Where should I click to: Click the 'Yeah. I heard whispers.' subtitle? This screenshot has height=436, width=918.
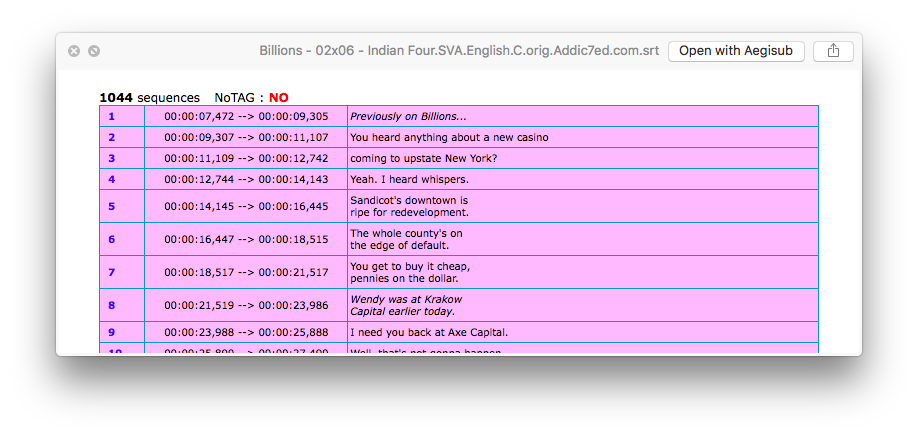coord(409,180)
